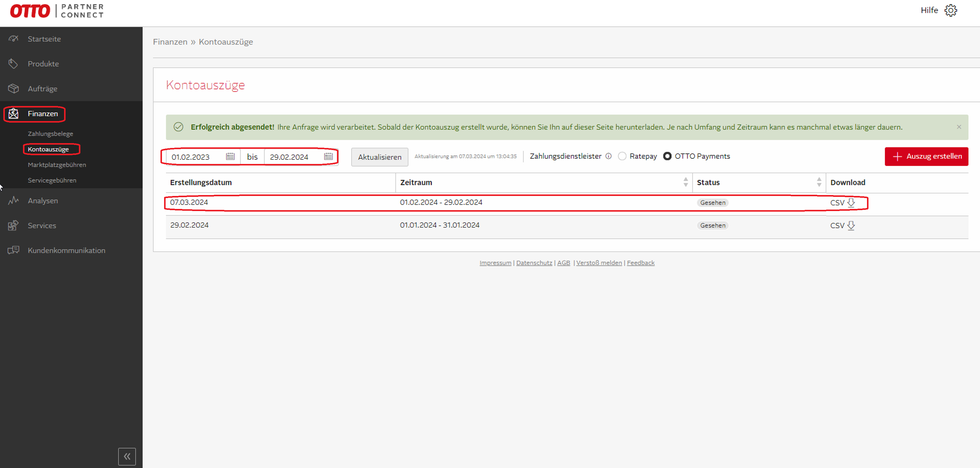Click the Zahlungsdienstleister info icon
This screenshot has height=468, width=980.
tap(608, 156)
